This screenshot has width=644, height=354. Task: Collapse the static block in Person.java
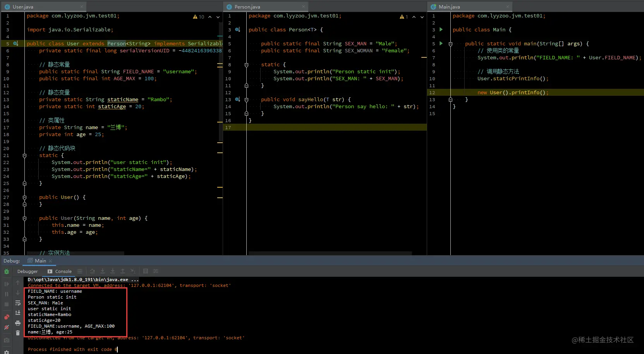click(246, 65)
